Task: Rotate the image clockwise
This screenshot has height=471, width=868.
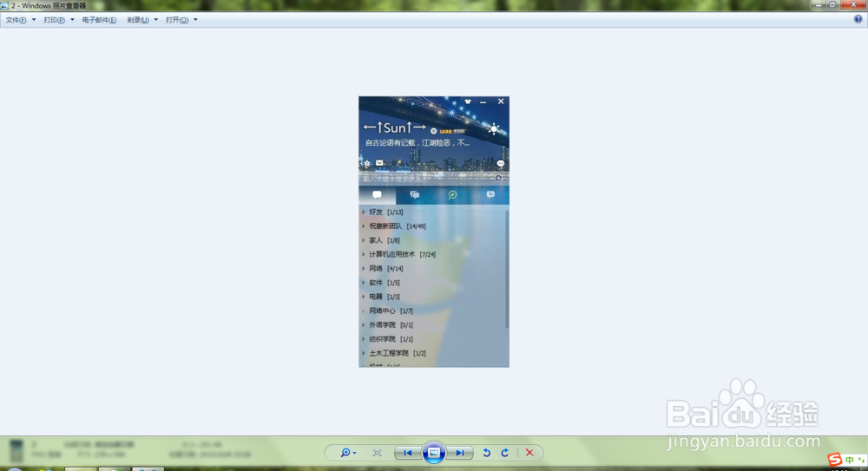Action: [505, 453]
